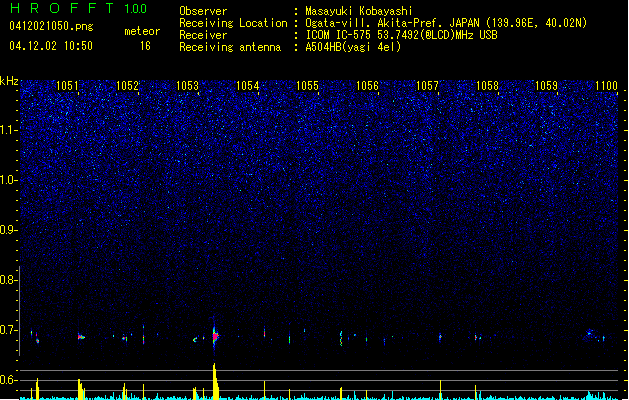
Task: Click the 1052 time axis marker
Action: 127,85
